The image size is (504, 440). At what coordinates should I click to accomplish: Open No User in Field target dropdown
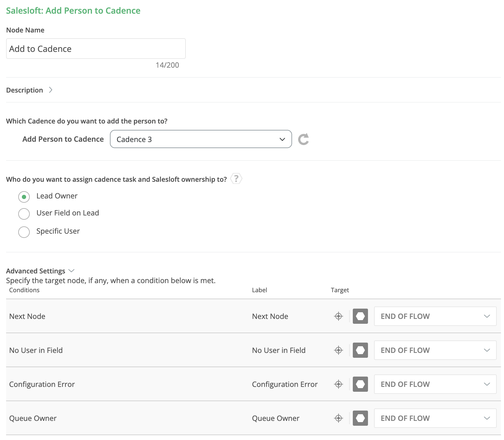(435, 350)
